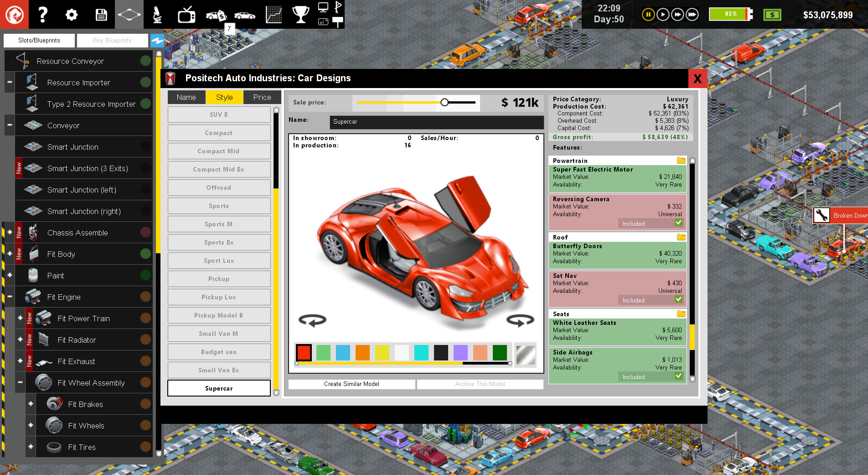Screen dimensions: 868x475
Task: Disable Included on Side Airbags
Action: [x=679, y=376]
